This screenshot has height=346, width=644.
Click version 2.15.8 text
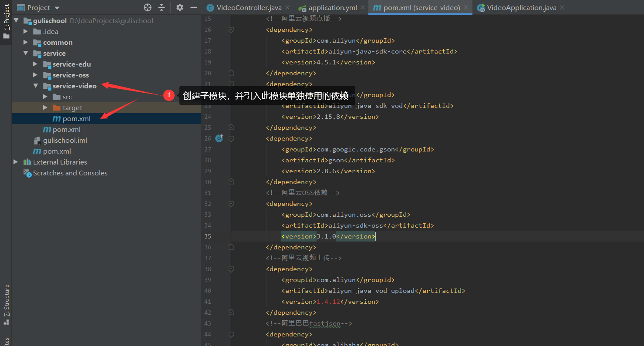tap(328, 117)
